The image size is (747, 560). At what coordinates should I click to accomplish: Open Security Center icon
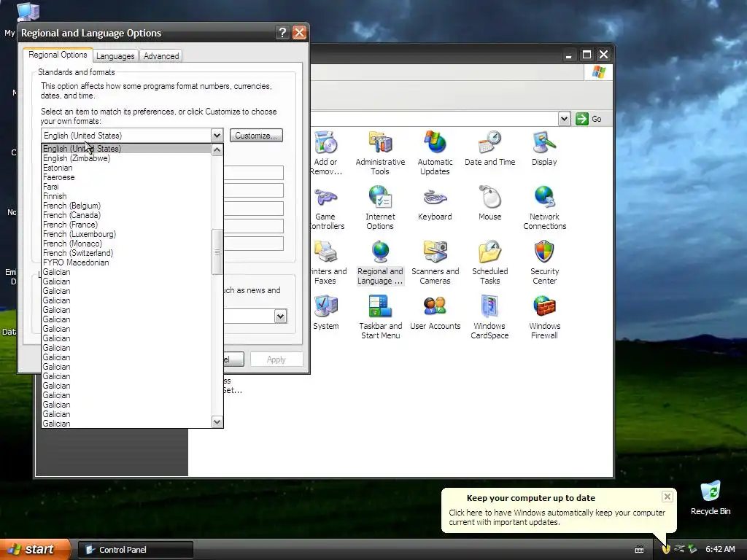[544, 262]
